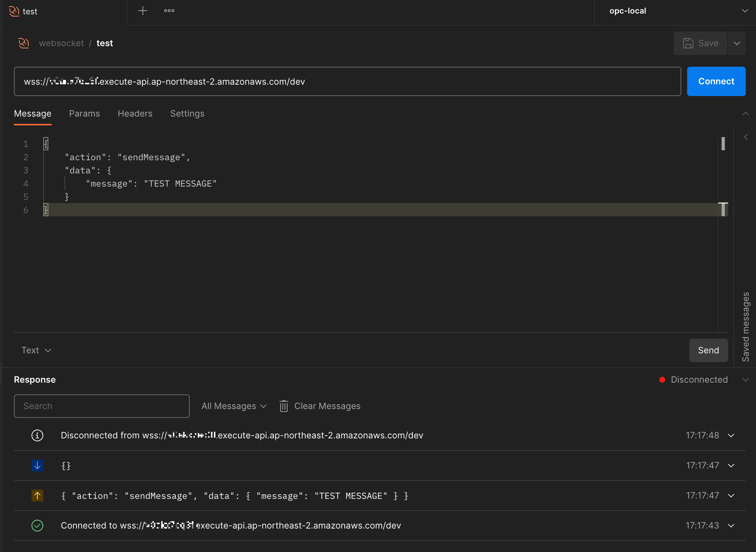Expand the Save button options arrow
This screenshot has width=756, height=552.
[x=737, y=43]
